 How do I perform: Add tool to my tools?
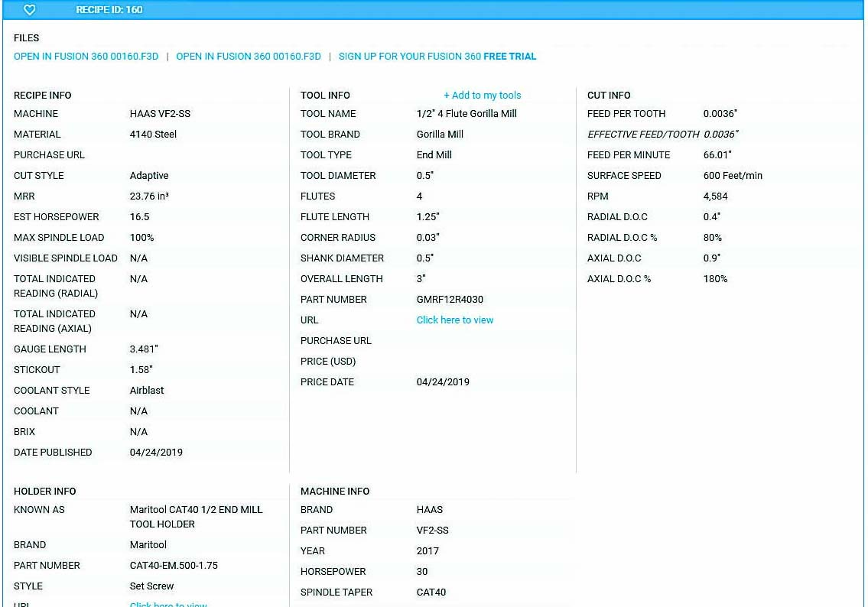pos(482,95)
